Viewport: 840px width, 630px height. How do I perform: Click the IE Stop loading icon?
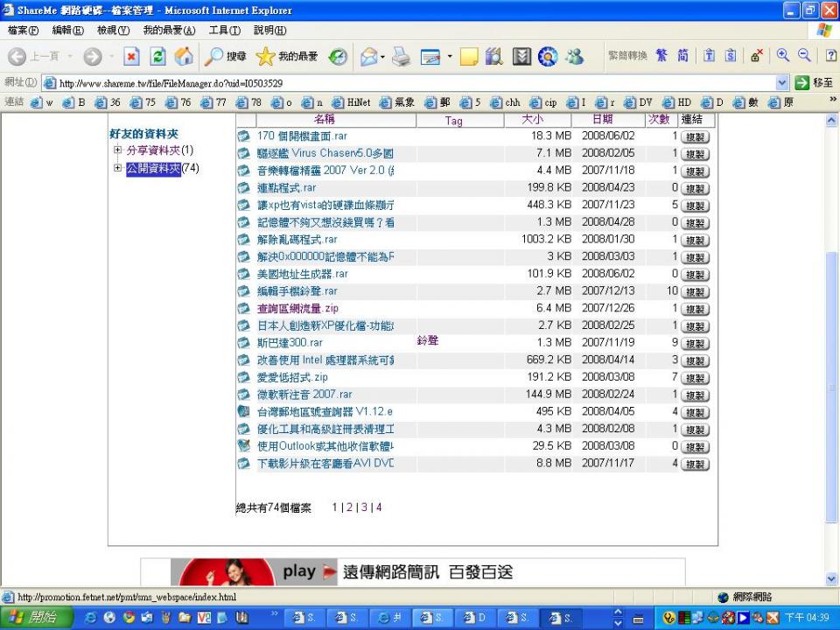tap(130, 56)
